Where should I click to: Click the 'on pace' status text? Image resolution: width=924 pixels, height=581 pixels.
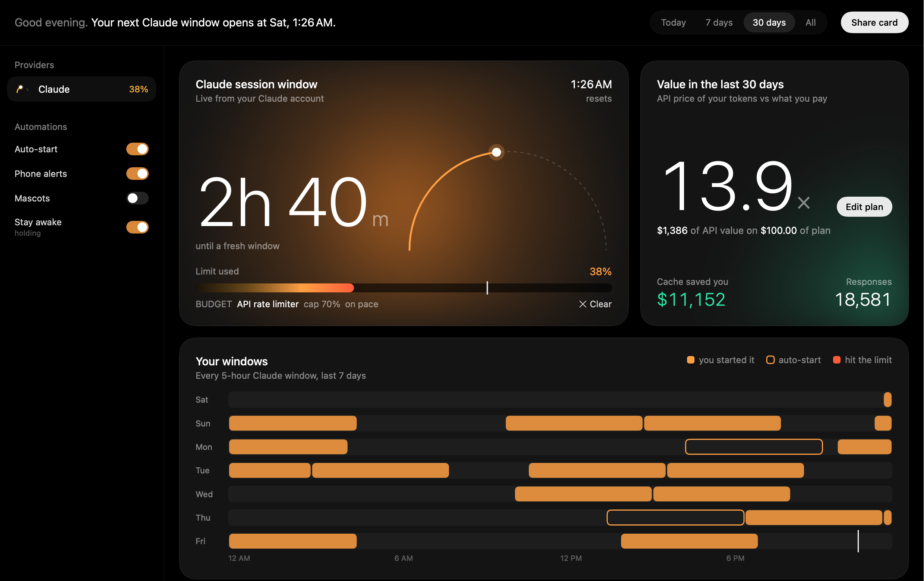(x=361, y=304)
